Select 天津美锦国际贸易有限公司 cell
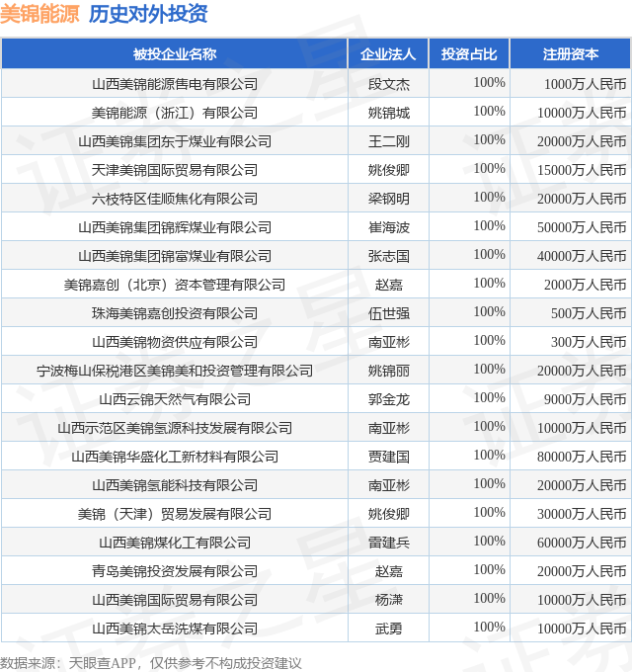The image size is (632, 672). (x=175, y=170)
